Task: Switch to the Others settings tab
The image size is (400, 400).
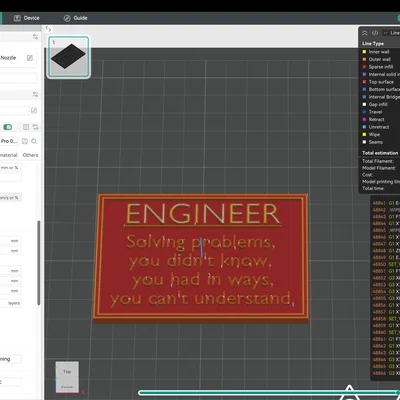Action: [30, 155]
